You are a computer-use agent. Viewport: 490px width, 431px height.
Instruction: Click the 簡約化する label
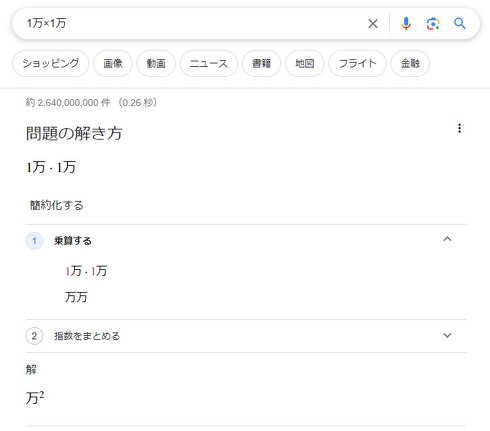[57, 205]
